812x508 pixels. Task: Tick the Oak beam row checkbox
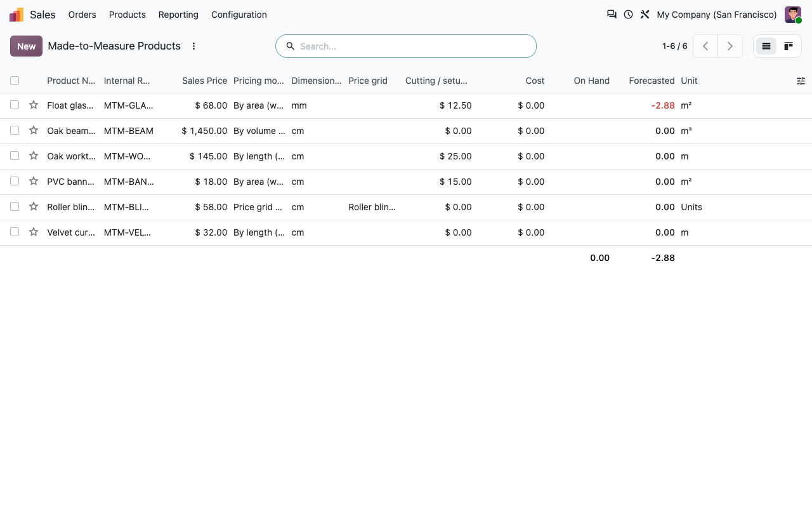click(15, 130)
